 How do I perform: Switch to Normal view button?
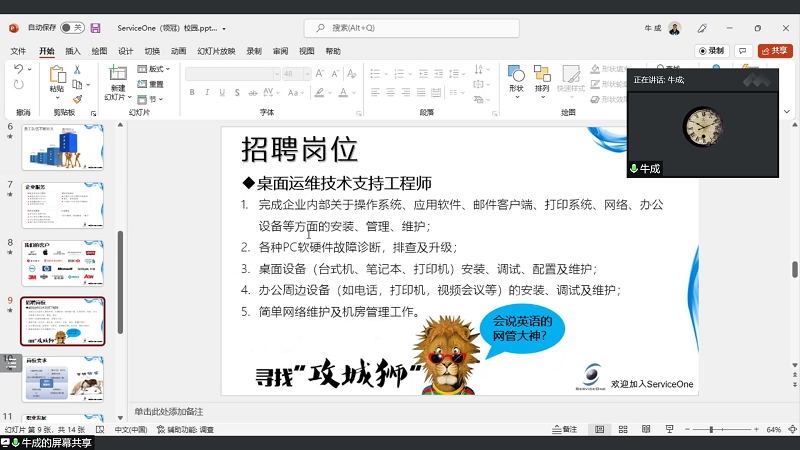pyautogui.click(x=599, y=429)
